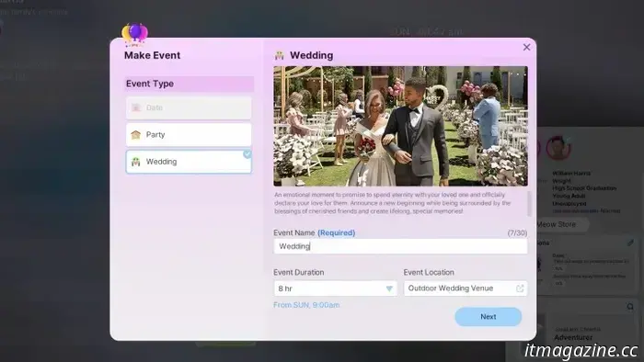644x362 pixels.
Task: Click the 'From SUN, 9:00am' text
Action: coord(306,305)
